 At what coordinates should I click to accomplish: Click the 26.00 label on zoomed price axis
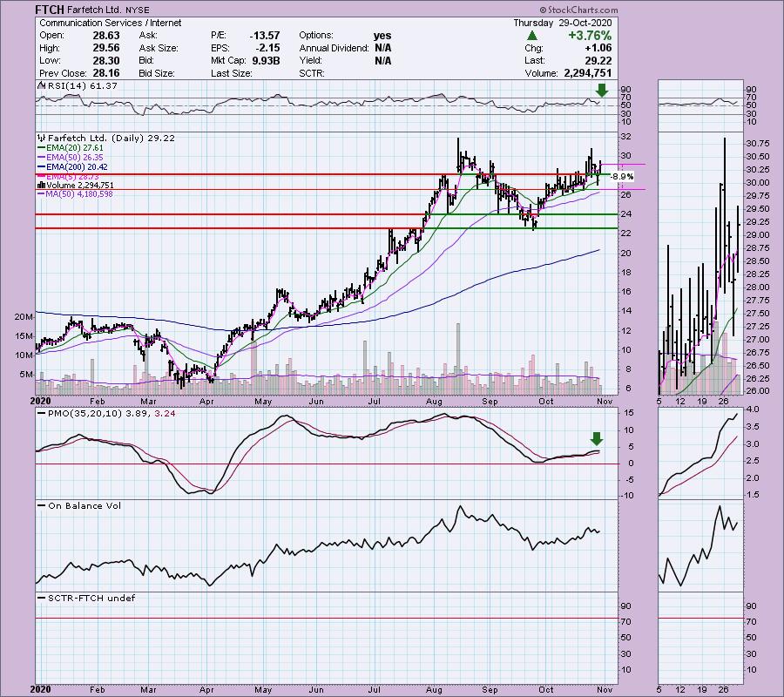point(758,391)
